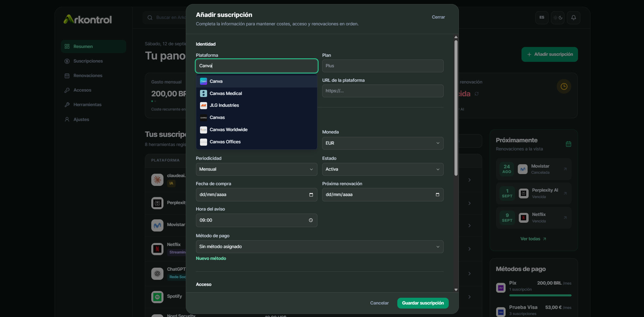This screenshot has width=644, height=317.
Task: Save with Guardar suscripción button
Action: (423, 303)
